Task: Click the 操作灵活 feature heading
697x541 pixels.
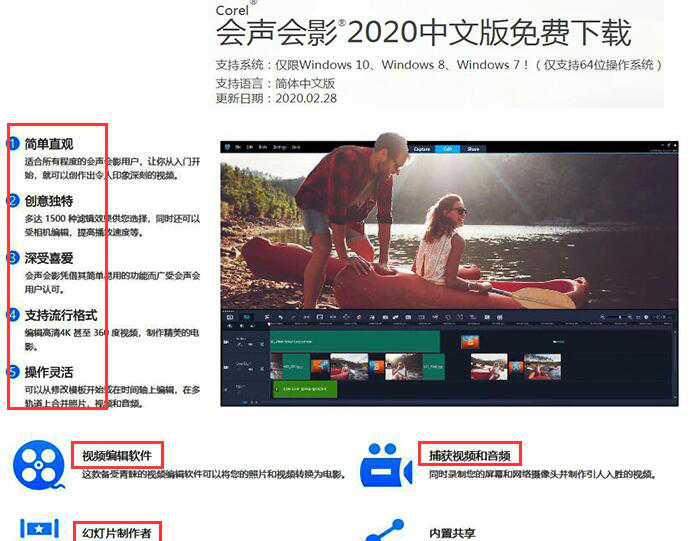Action: coord(49,372)
